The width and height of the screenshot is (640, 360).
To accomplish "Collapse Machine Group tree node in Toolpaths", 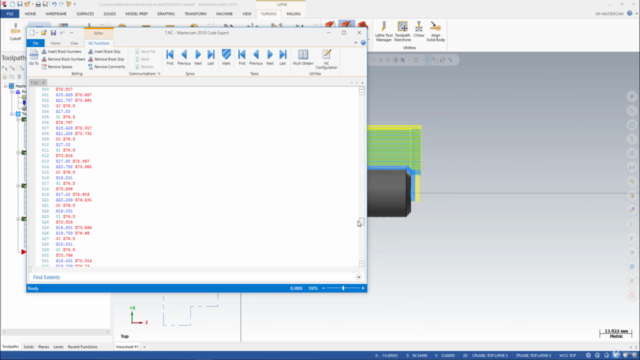I will coord(6,86).
